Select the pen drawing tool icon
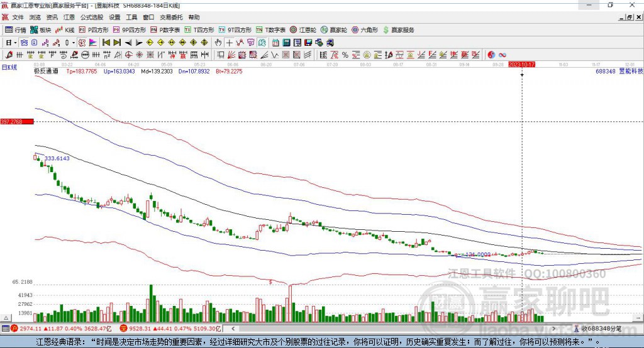This screenshot has width=644, height=348. [9, 55]
